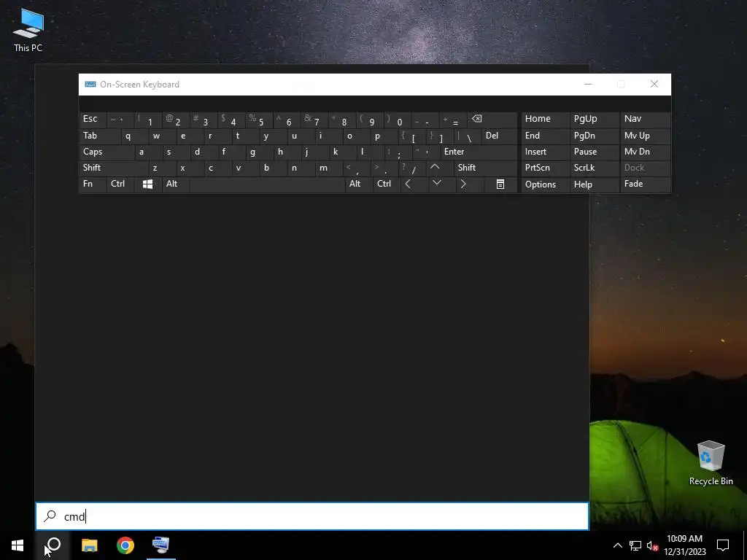Tap the forward slash question key
The image size is (747, 560).
(412, 168)
